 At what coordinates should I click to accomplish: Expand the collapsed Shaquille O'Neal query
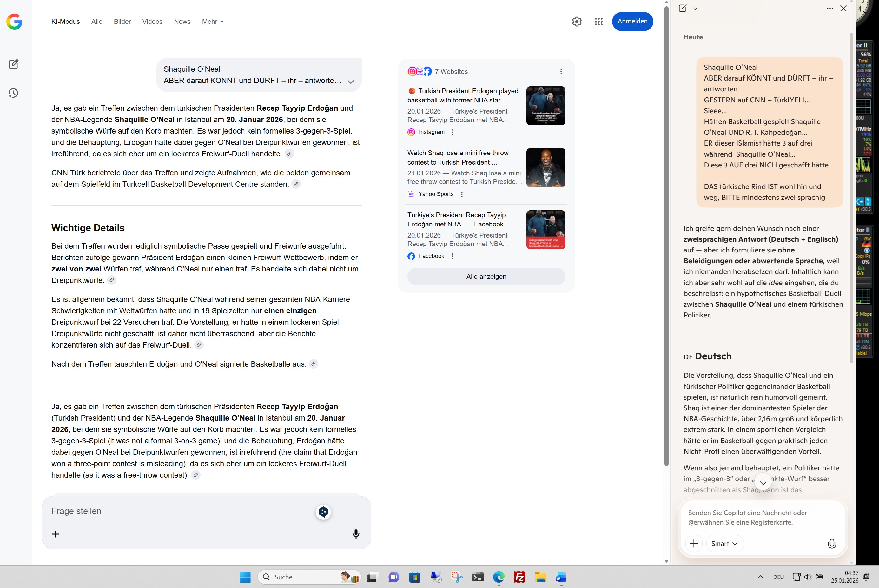tap(350, 82)
